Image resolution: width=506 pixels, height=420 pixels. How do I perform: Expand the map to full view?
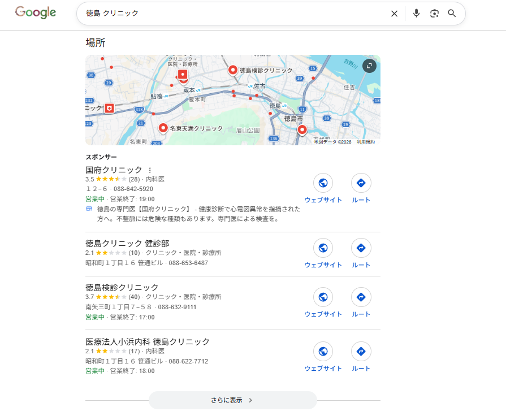pyautogui.click(x=369, y=66)
